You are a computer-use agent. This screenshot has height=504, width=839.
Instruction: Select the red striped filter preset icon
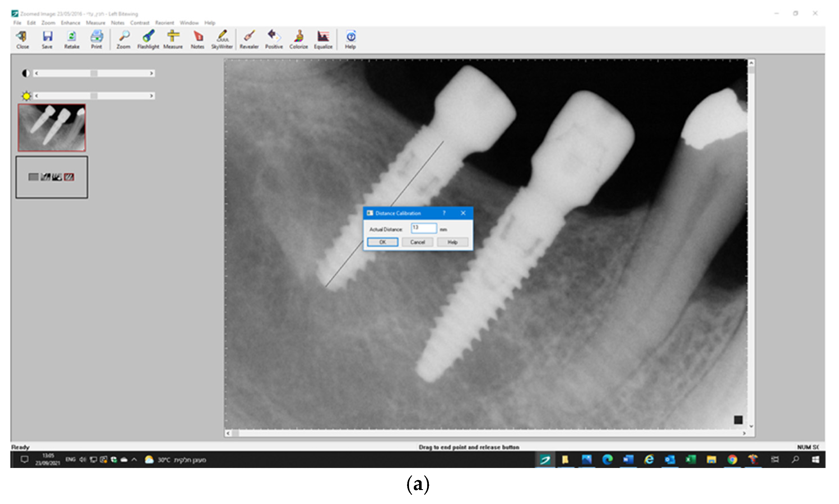(69, 177)
